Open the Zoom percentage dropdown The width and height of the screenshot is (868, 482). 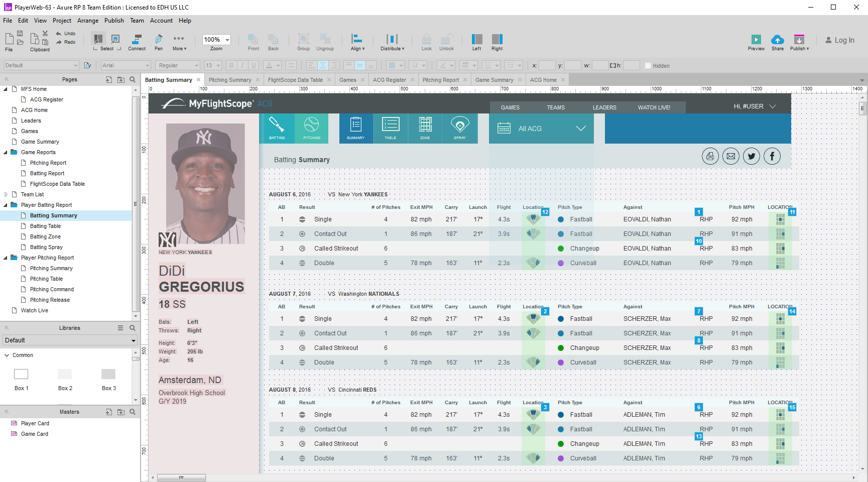[x=227, y=40]
